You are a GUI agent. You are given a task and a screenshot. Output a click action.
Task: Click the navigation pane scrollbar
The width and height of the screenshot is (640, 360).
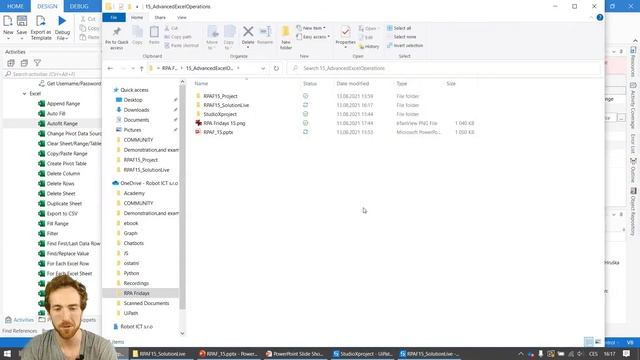[x=182, y=196]
